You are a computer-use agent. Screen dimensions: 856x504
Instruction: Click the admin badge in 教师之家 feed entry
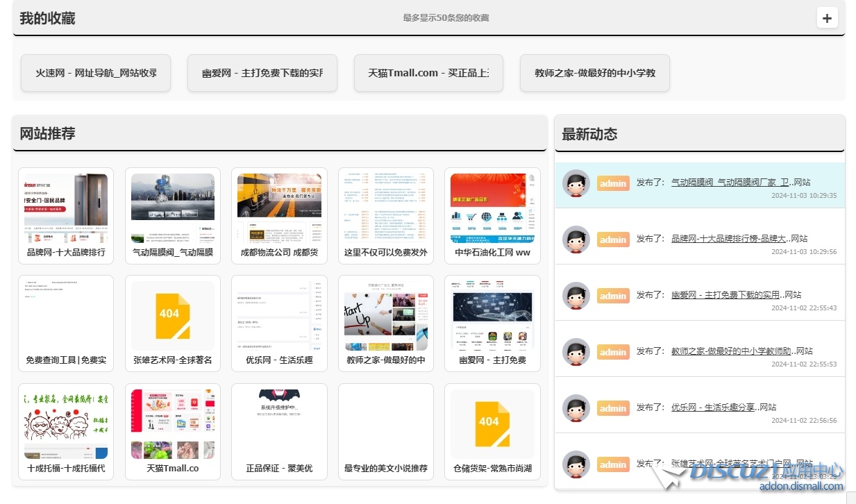click(x=613, y=352)
